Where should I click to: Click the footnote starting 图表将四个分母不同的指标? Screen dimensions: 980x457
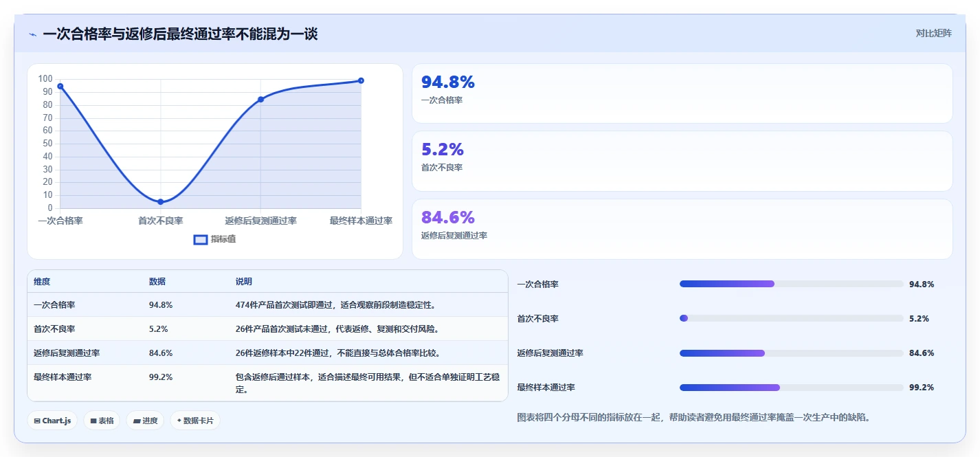693,417
